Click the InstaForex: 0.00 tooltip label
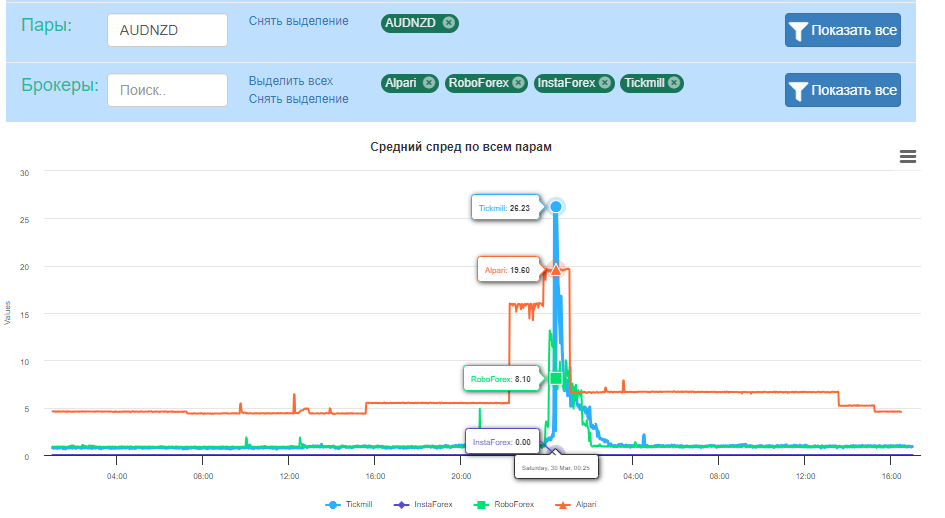This screenshot has width=945, height=518. [x=502, y=442]
